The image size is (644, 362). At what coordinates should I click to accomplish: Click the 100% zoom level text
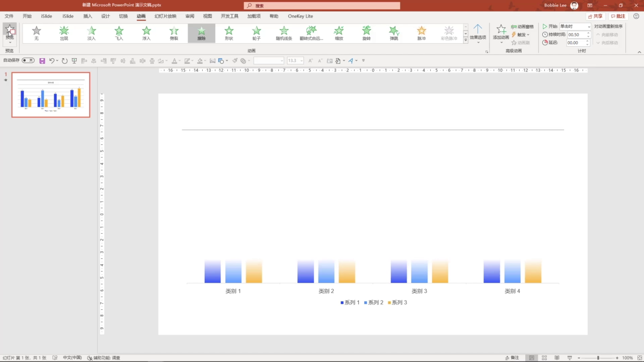click(x=627, y=357)
